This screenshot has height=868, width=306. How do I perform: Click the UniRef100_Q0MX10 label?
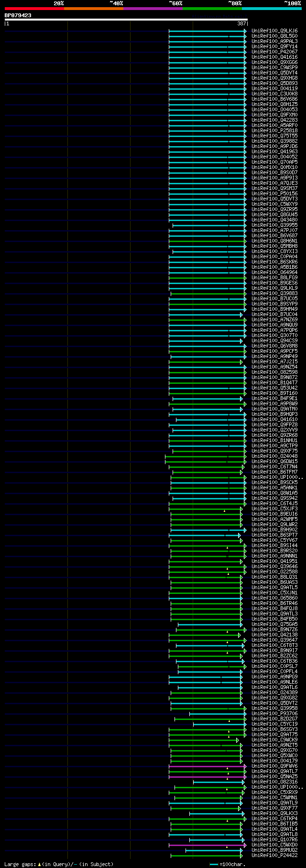pos(274,168)
